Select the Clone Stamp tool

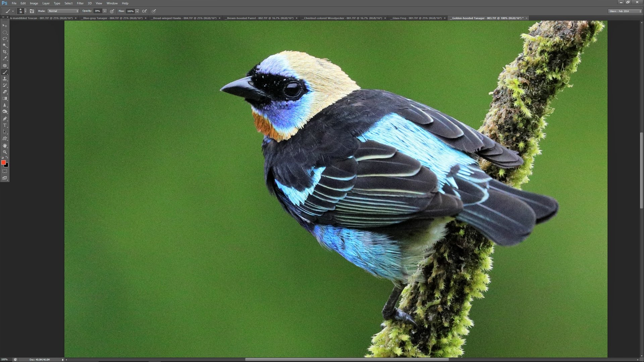(5, 79)
